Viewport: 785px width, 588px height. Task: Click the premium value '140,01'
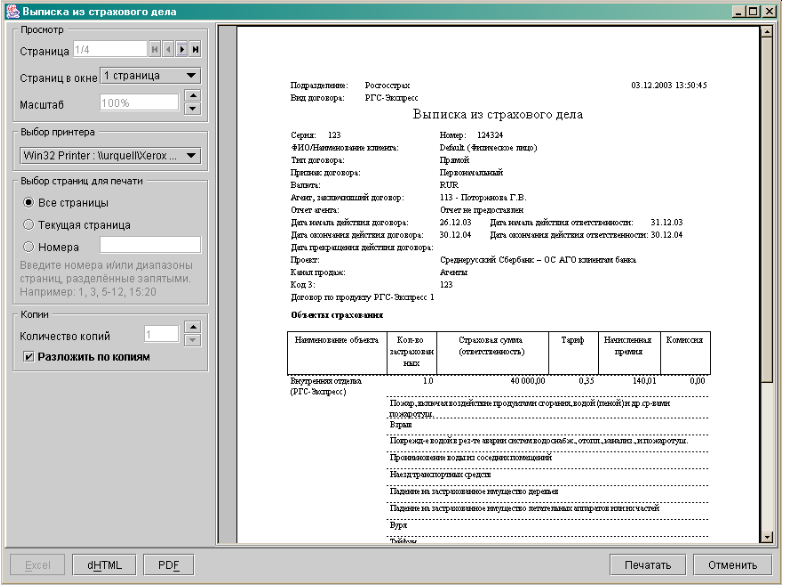tap(644, 381)
